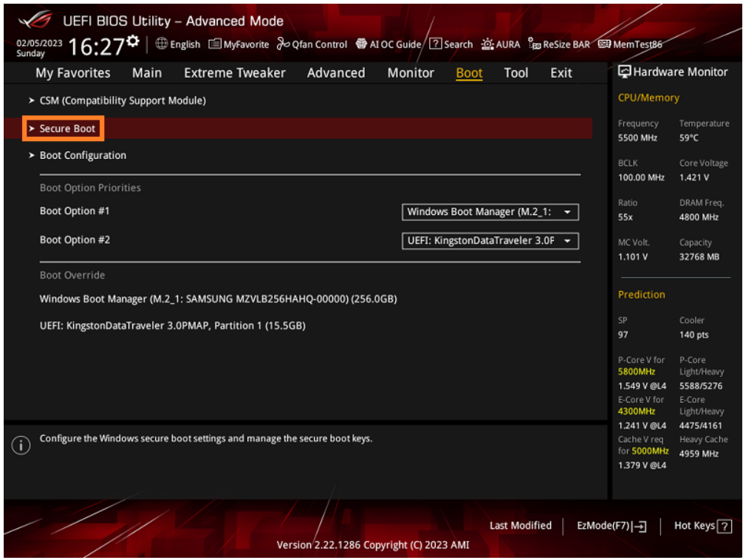Open MyFavorite settings
The height and width of the screenshot is (560, 743).
(239, 44)
